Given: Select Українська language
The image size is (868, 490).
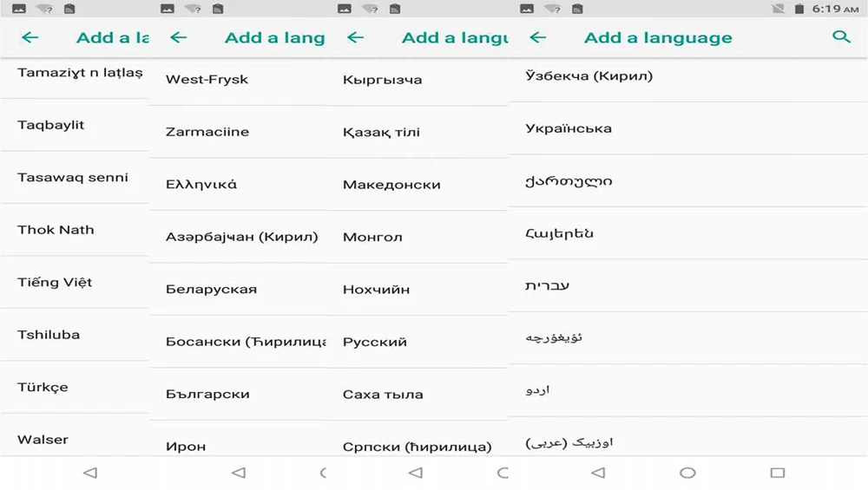Looking at the screenshot, I should coord(688,128).
